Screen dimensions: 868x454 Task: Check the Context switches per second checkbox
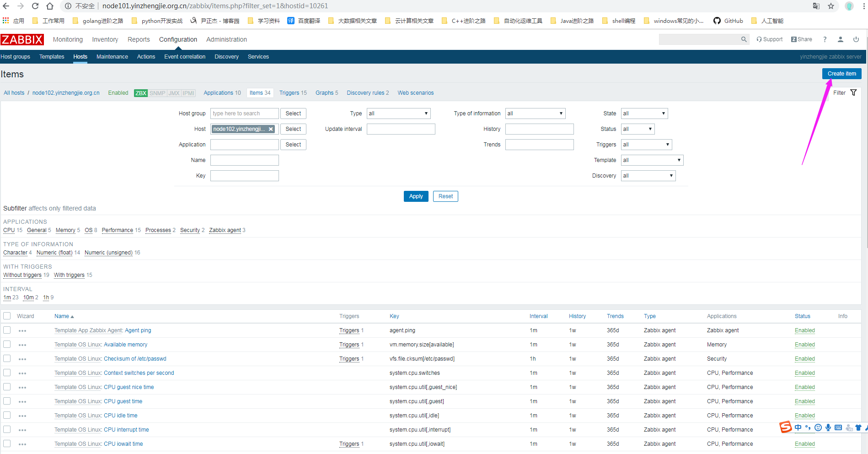point(7,373)
